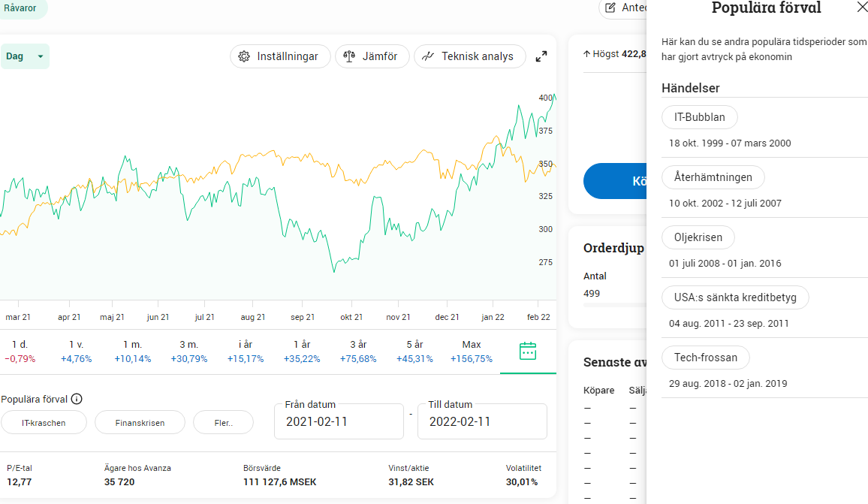Viewport: 868px width, 504px height.
Task: Click the gear icon in Inställningar
Action: tap(244, 56)
